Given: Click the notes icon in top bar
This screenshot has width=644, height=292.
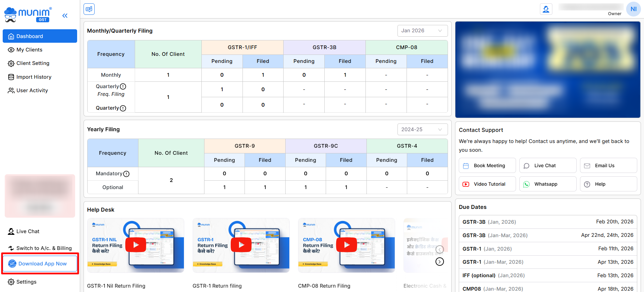Looking at the screenshot, I should point(89,9).
